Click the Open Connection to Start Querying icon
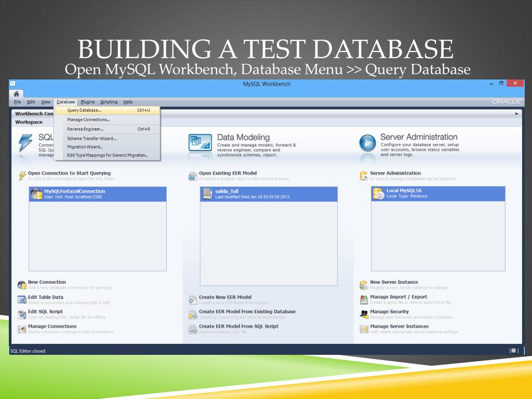532x399 pixels. coord(22,176)
